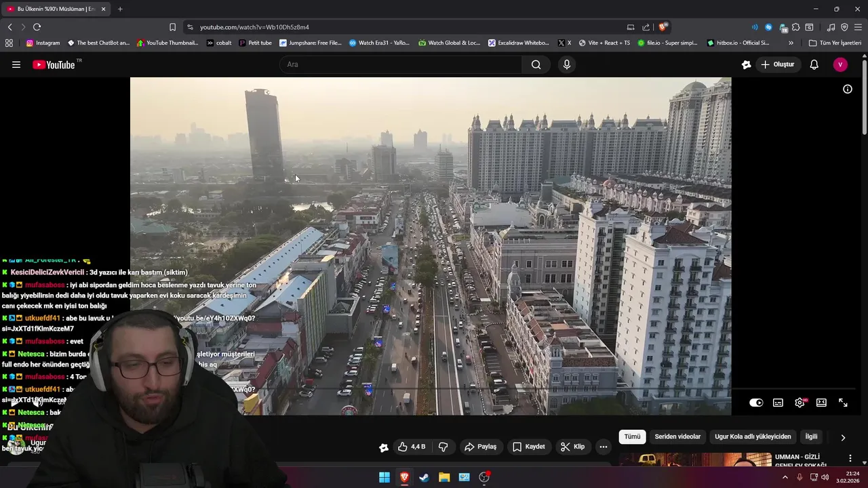
Task: Open Brave Shields lion icon
Action: coord(663,27)
